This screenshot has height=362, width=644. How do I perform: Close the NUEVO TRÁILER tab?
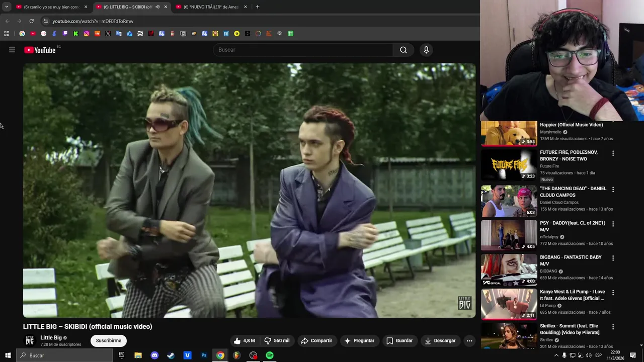[x=246, y=7]
